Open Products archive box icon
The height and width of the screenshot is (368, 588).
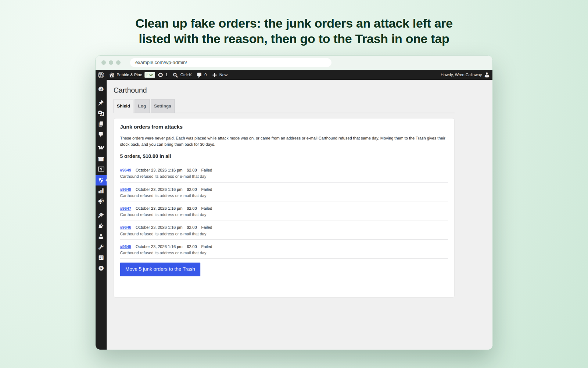pyautogui.click(x=101, y=159)
